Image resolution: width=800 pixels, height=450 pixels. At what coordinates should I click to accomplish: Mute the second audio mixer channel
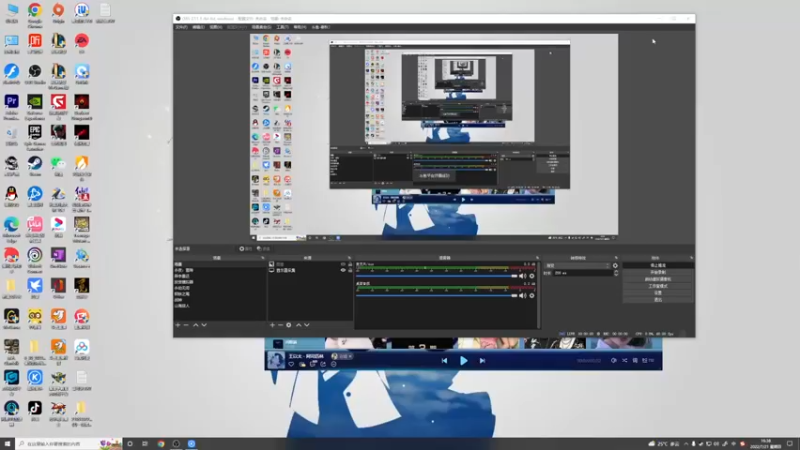point(522,295)
